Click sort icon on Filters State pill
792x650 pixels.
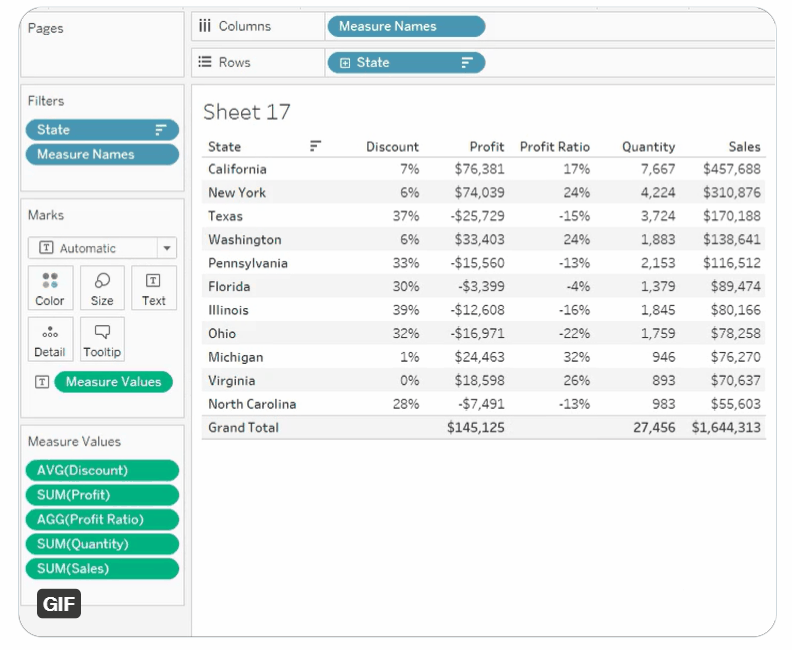[x=161, y=130]
